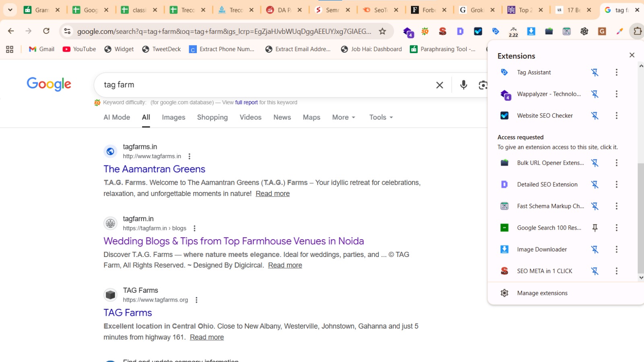This screenshot has height=362, width=644.
Task: Open the Tools dropdown under search bar
Action: pos(381,117)
